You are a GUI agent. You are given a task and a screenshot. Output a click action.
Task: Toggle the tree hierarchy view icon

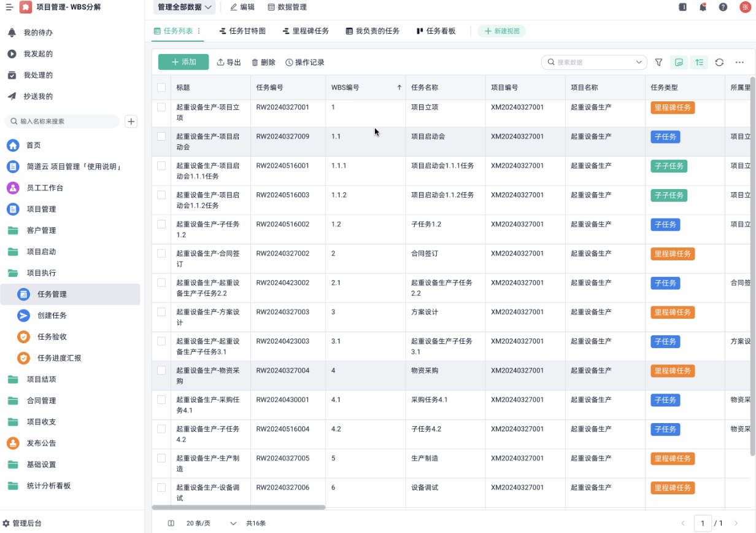click(x=699, y=62)
